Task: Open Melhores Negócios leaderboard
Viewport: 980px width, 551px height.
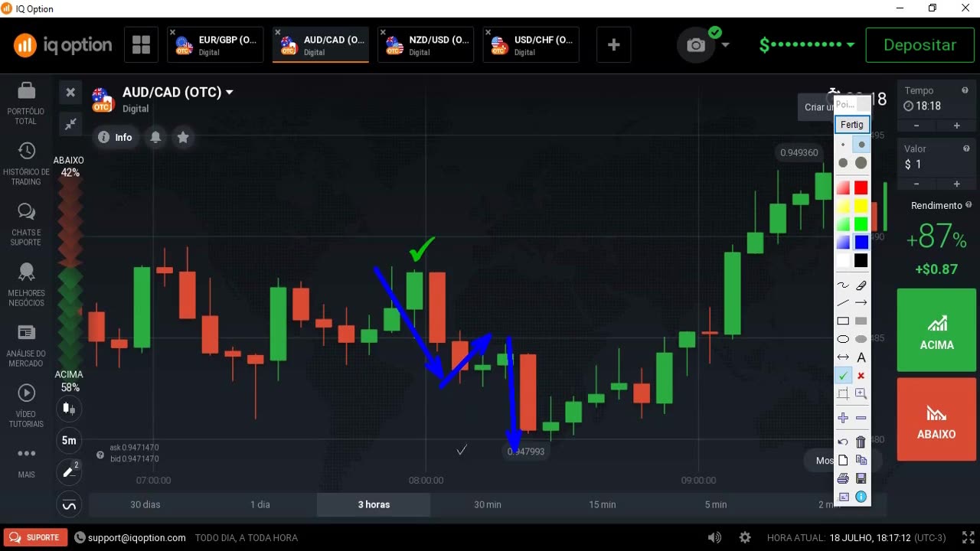Action: click(26, 285)
